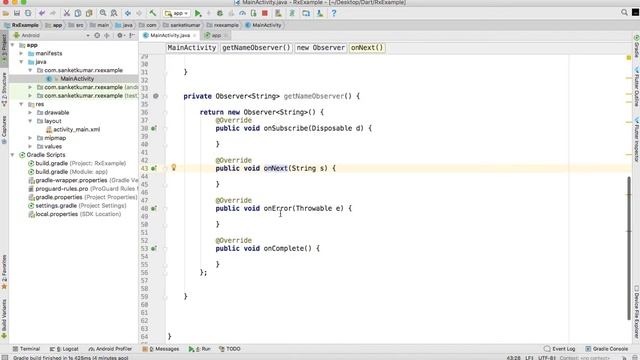This screenshot has width=640, height=360.
Task: Click the Help question mark icon
Action: coord(333,13)
